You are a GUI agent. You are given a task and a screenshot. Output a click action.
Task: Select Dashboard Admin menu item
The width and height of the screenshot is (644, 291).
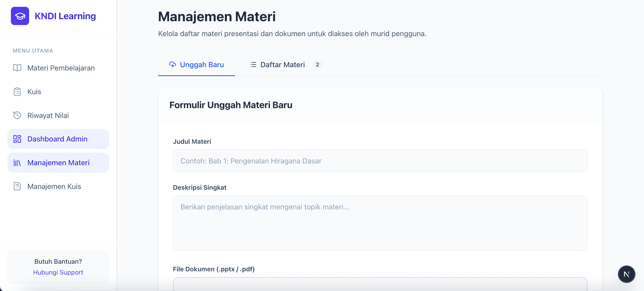(x=58, y=139)
